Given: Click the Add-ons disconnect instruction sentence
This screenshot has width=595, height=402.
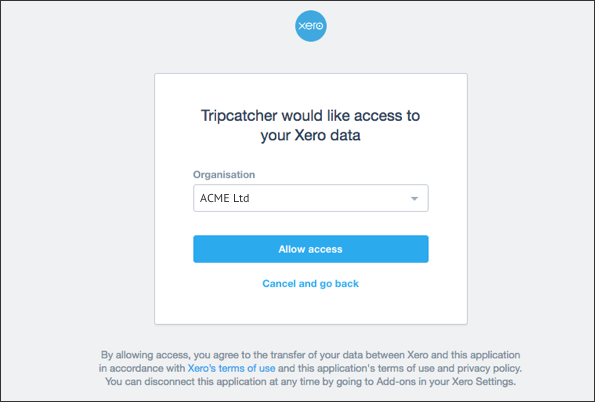Looking at the screenshot, I should click(x=310, y=382).
